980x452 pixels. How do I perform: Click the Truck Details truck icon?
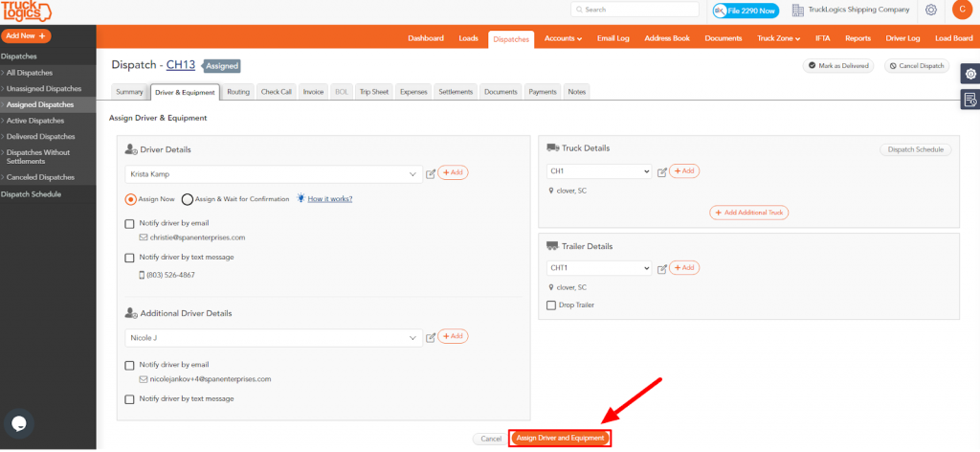click(552, 148)
